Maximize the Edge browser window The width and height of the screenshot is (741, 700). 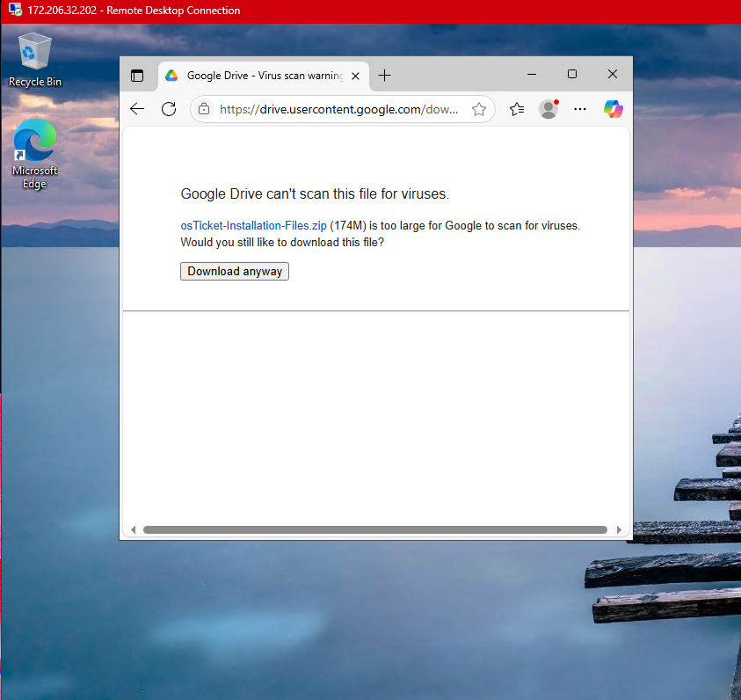point(572,74)
